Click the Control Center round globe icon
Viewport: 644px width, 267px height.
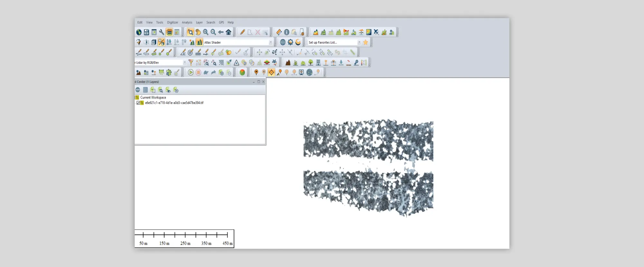tap(138, 90)
